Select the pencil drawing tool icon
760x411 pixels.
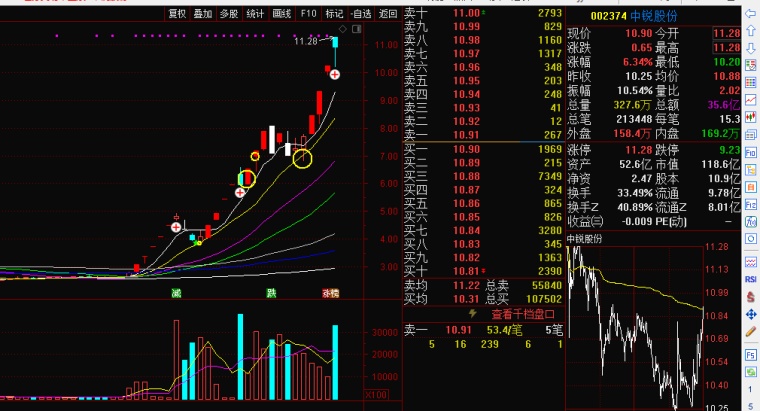pos(750,332)
